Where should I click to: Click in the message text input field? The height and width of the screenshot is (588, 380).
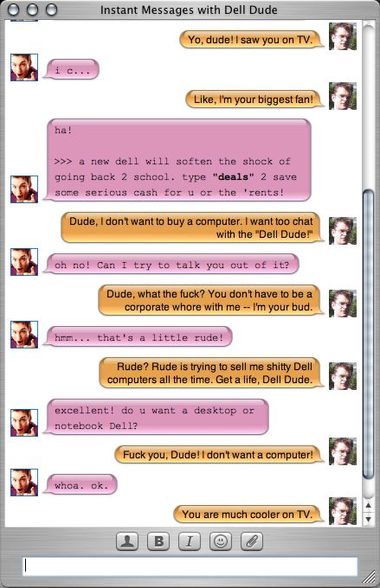point(190,566)
